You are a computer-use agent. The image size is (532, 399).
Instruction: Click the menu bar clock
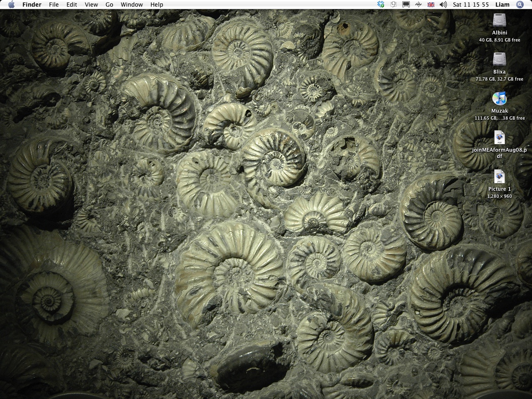470,5
